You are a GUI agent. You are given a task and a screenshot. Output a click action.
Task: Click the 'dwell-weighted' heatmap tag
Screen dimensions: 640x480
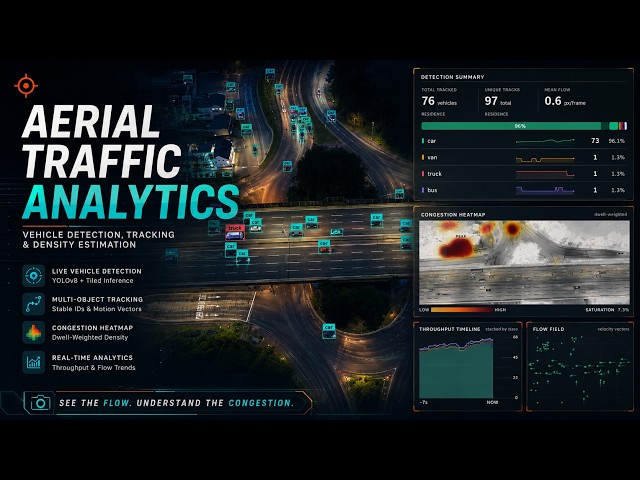pyautogui.click(x=610, y=214)
